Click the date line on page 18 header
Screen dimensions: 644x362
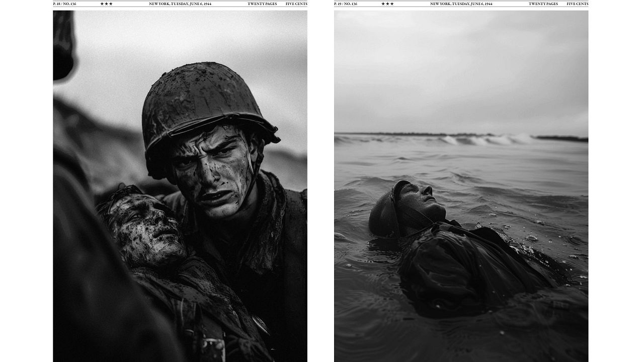pos(180,4)
